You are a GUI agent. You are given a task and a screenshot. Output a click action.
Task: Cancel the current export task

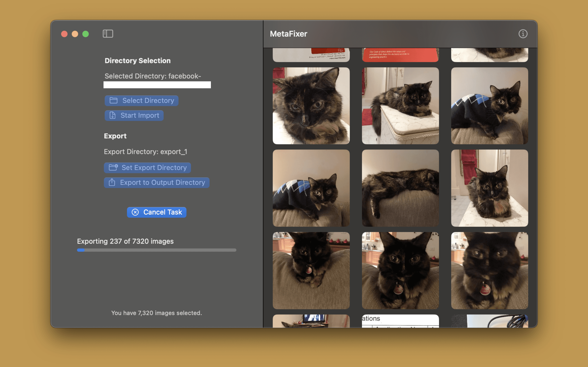click(157, 212)
